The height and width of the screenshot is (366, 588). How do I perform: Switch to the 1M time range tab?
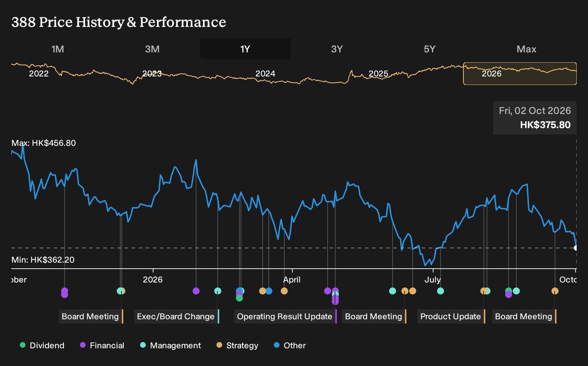click(58, 49)
